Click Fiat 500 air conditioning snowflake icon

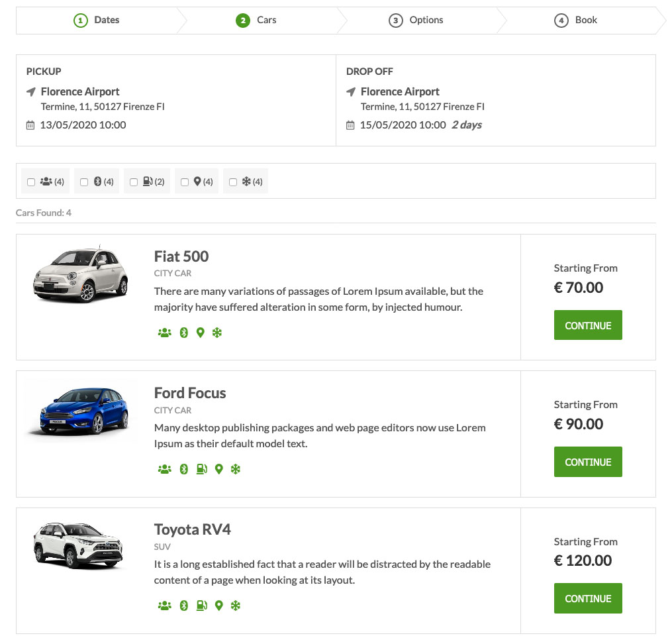pos(217,333)
